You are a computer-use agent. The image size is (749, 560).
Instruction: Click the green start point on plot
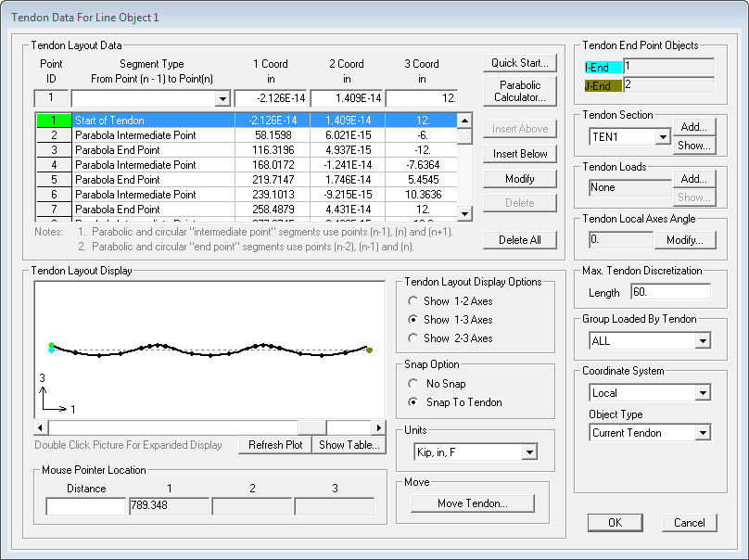(x=51, y=345)
